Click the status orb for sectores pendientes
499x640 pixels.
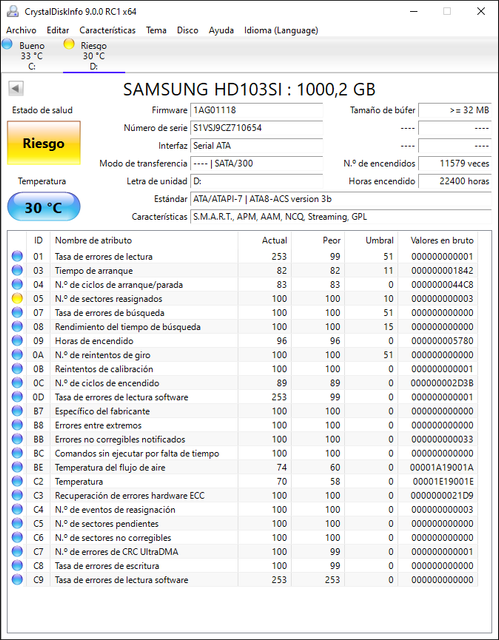(x=17, y=523)
